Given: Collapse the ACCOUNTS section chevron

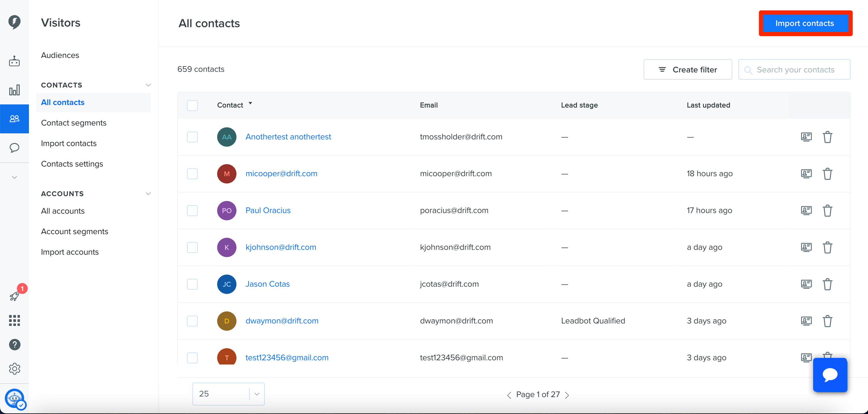Looking at the screenshot, I should click(x=148, y=193).
